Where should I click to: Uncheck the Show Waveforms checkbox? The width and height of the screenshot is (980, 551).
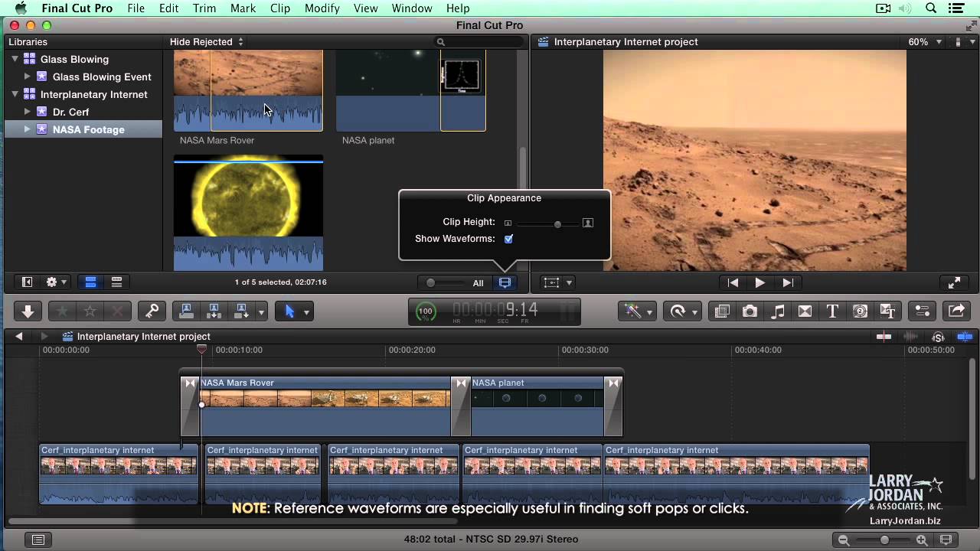click(508, 239)
